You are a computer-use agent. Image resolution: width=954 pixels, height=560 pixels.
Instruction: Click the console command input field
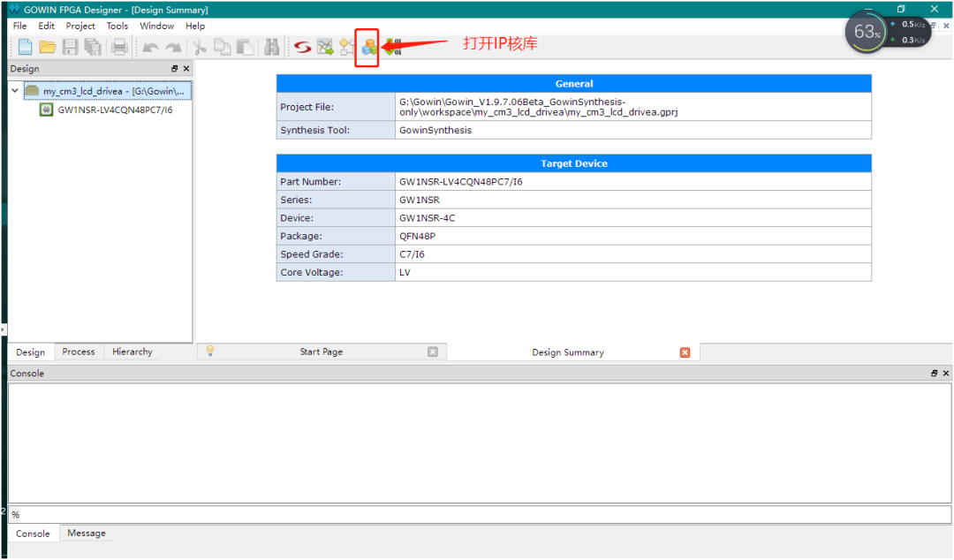(x=480, y=514)
